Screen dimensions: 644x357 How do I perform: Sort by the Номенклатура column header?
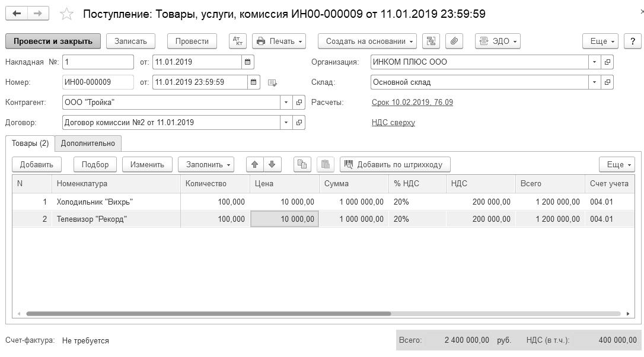[x=116, y=184]
